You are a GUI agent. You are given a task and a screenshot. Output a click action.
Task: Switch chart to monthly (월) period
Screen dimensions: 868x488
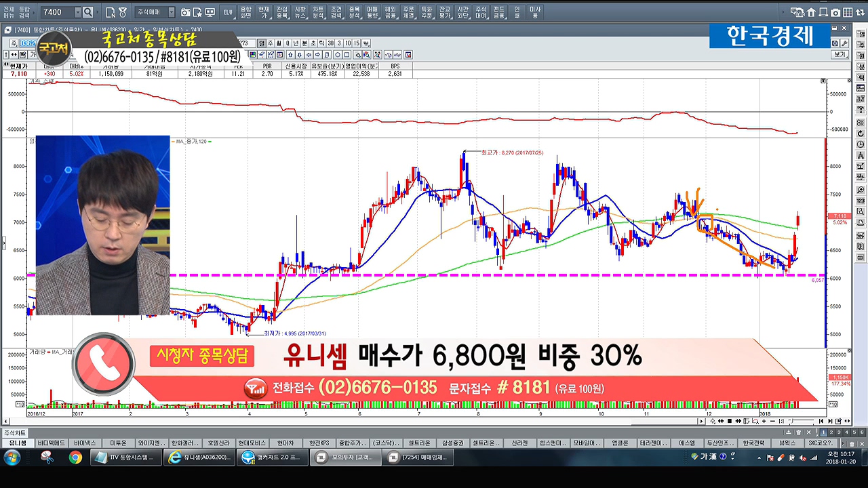278,43
